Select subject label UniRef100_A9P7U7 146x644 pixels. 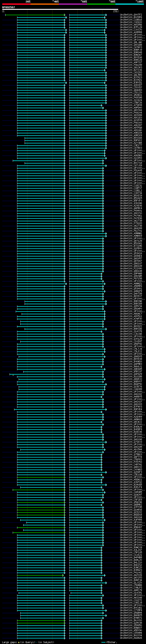tap(131, 63)
